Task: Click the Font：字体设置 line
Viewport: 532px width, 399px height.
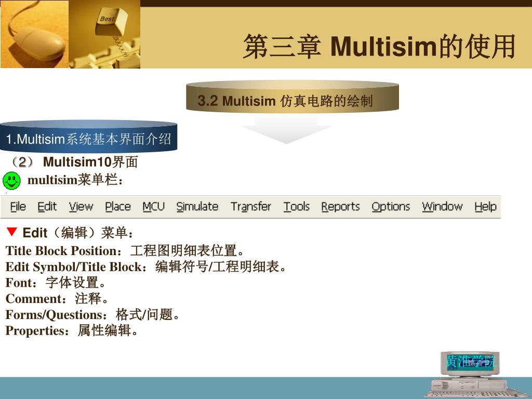Action: tap(56, 283)
